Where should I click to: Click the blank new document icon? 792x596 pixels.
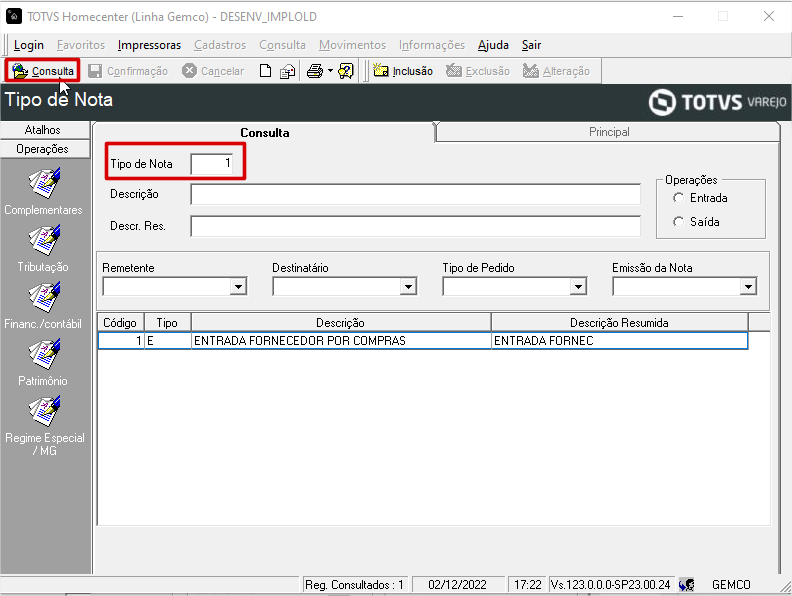(x=265, y=71)
